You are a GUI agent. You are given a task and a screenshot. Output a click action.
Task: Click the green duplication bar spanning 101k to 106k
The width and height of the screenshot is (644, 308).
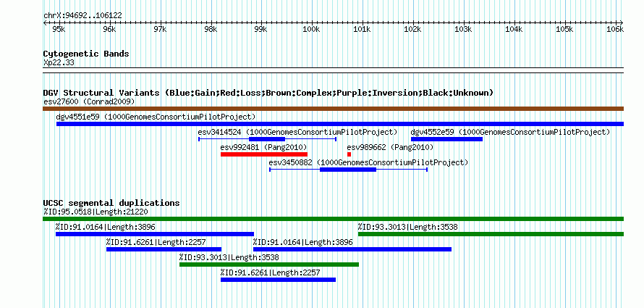point(491,234)
